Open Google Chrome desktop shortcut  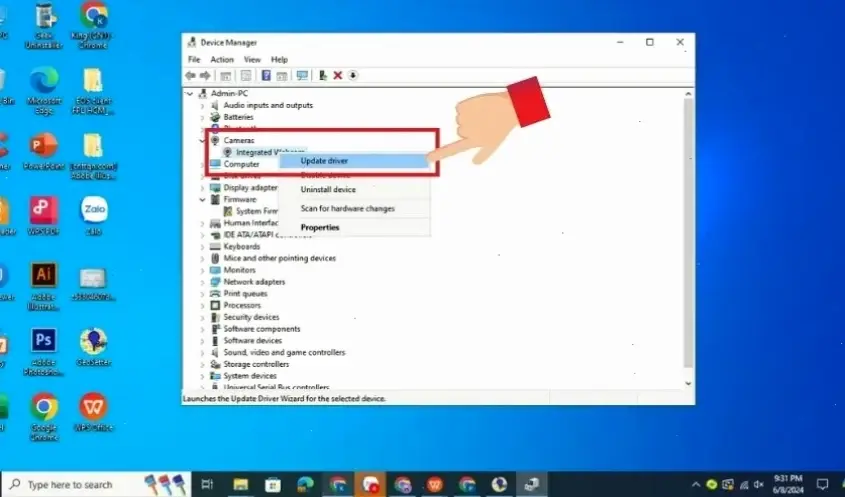click(44, 417)
